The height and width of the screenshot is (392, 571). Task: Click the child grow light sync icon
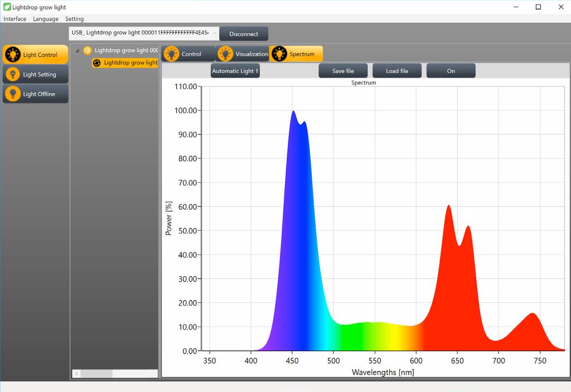97,62
